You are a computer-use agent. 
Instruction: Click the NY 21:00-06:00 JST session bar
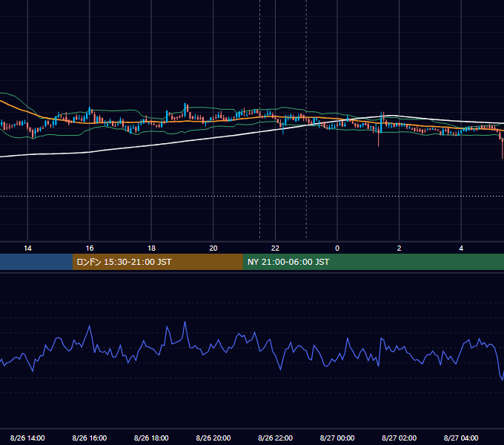[x=373, y=262]
